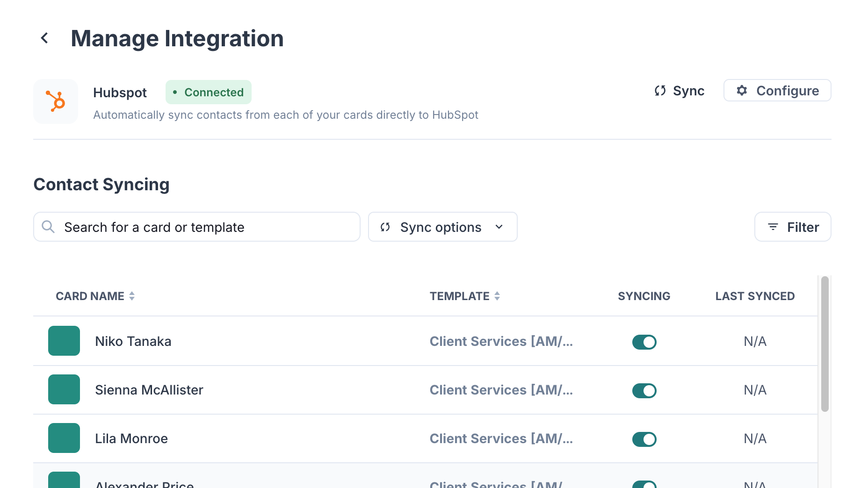868x488 pixels.
Task: Sort the table by TEMPLATE column
Action: click(x=497, y=295)
